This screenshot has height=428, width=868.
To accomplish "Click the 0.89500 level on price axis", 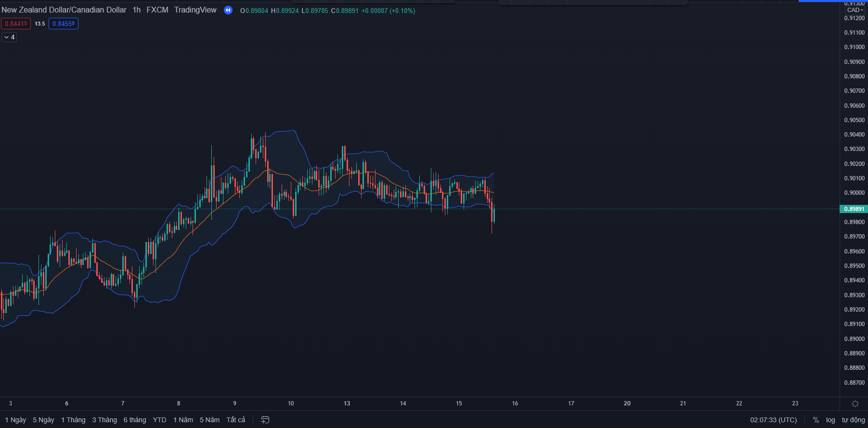I will [x=855, y=266].
